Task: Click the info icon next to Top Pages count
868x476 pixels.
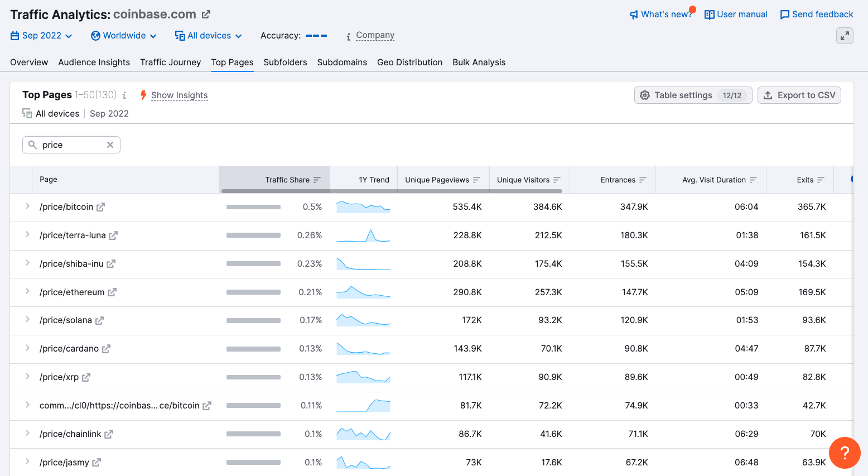Action: (x=124, y=95)
